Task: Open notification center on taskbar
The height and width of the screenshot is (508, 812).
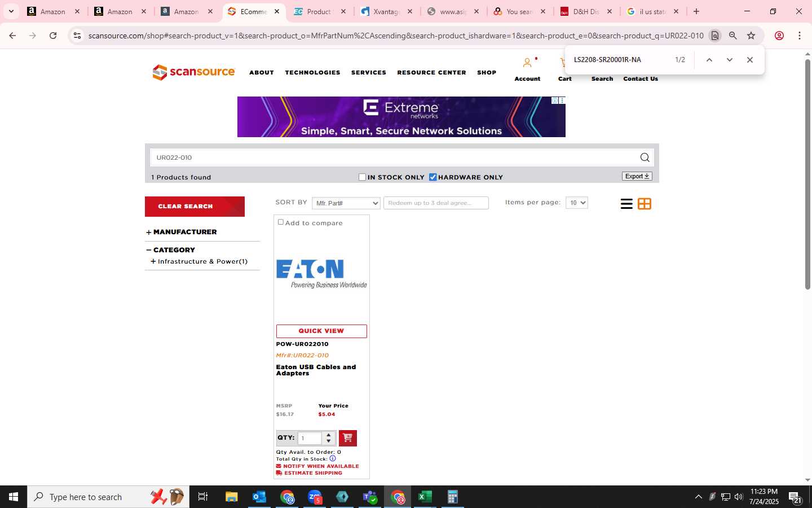Action: click(795, 497)
